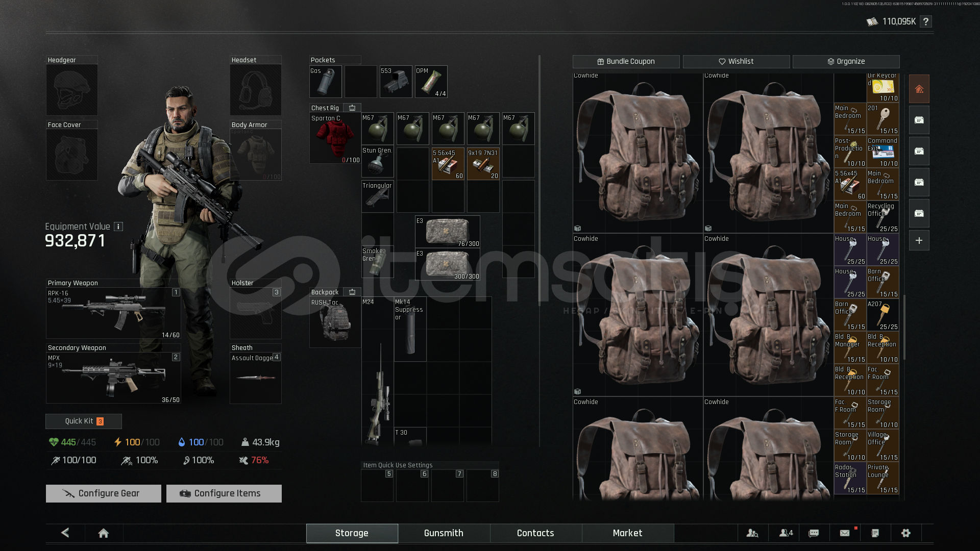The height and width of the screenshot is (551, 980).
Task: Select the Village Office key
Action: pyautogui.click(x=883, y=445)
